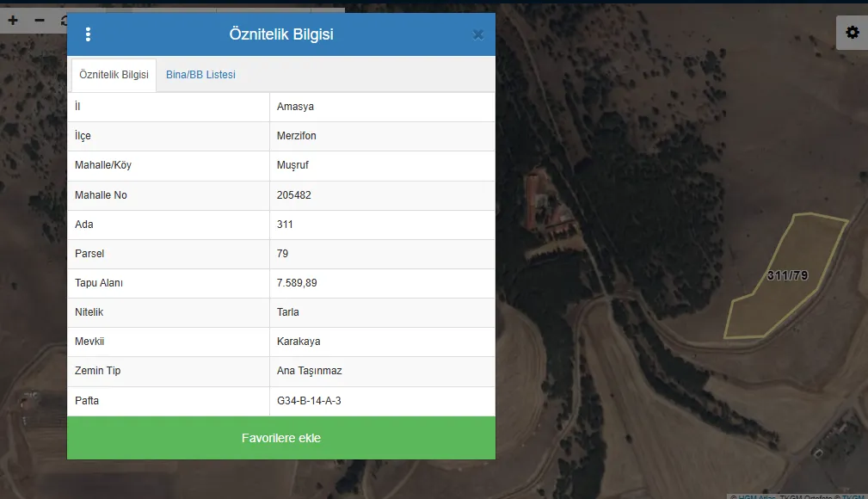Click the Mahalle No value 205482
The height and width of the screenshot is (499, 868).
coord(294,195)
